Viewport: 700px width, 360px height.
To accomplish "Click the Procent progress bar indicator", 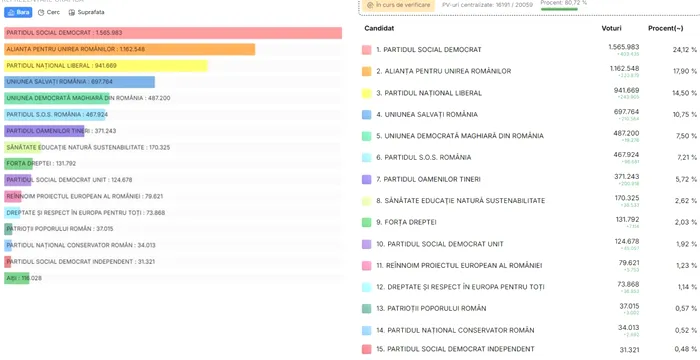I will 559,8.
